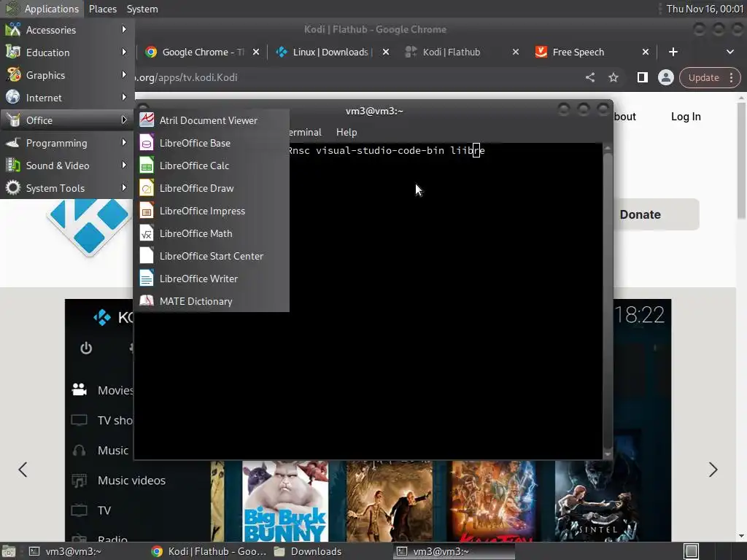
Task: Click Sintel movie poster
Action: click(597, 501)
